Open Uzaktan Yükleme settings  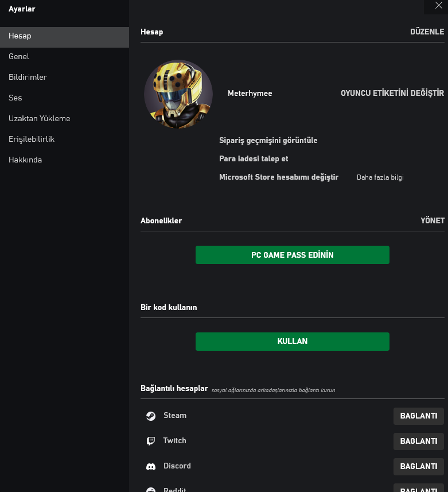pos(39,118)
